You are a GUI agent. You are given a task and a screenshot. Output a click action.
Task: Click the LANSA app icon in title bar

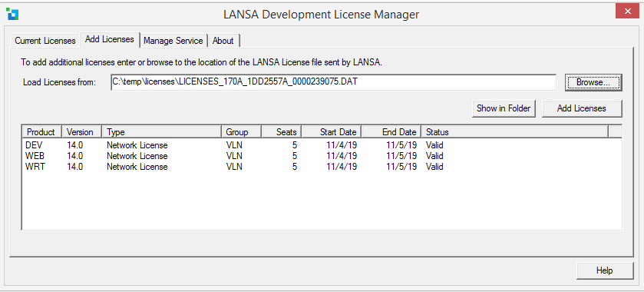[x=12, y=14]
